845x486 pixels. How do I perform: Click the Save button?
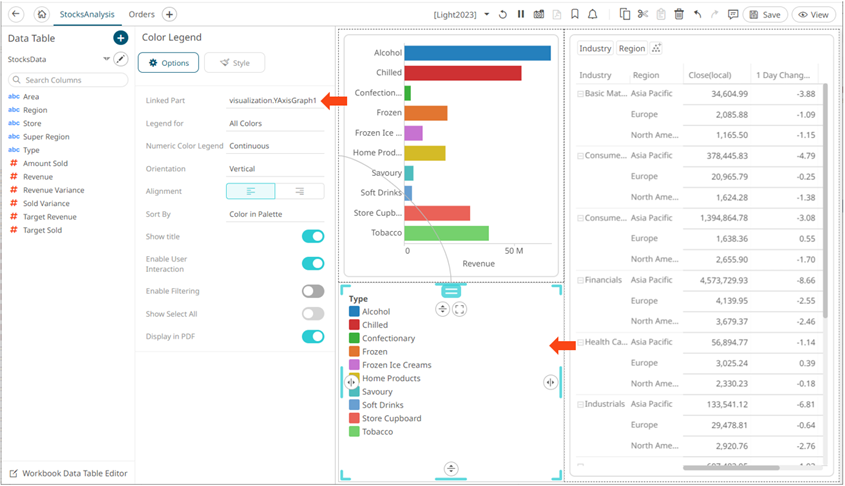click(x=765, y=15)
